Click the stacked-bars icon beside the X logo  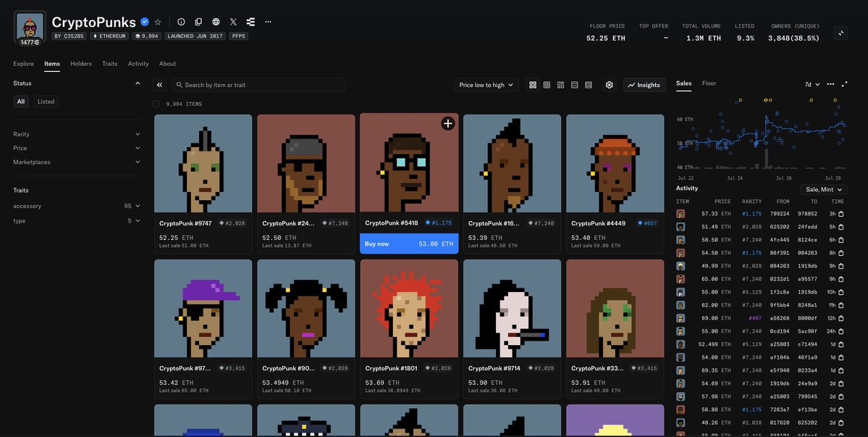pyautogui.click(x=250, y=22)
